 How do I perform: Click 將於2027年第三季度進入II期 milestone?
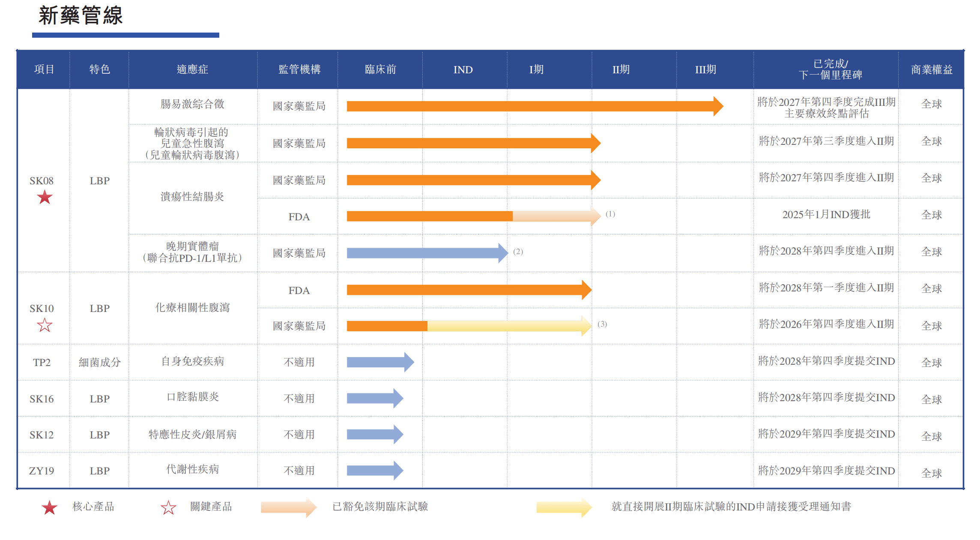tap(826, 141)
